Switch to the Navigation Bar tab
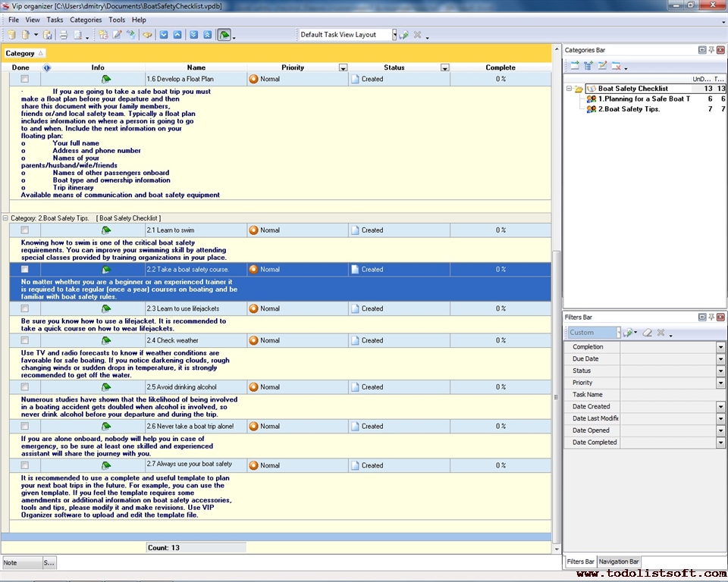The height and width of the screenshot is (582, 728). [619, 562]
